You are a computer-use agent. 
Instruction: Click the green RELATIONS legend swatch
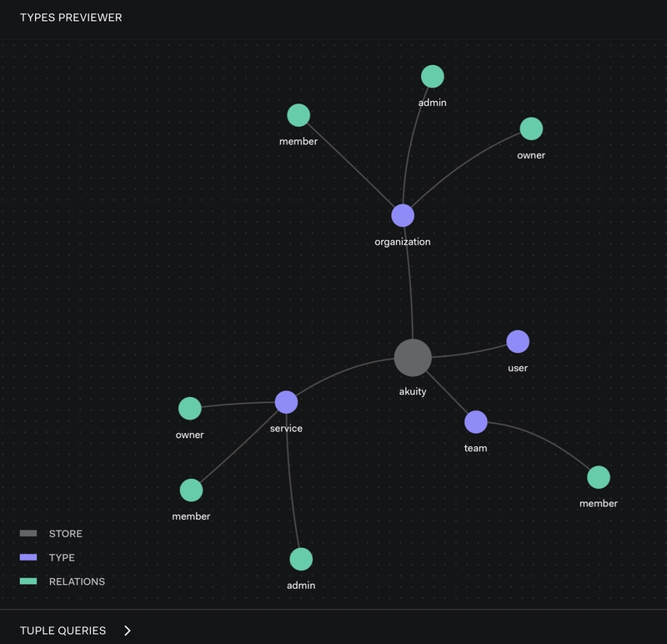coord(28,581)
